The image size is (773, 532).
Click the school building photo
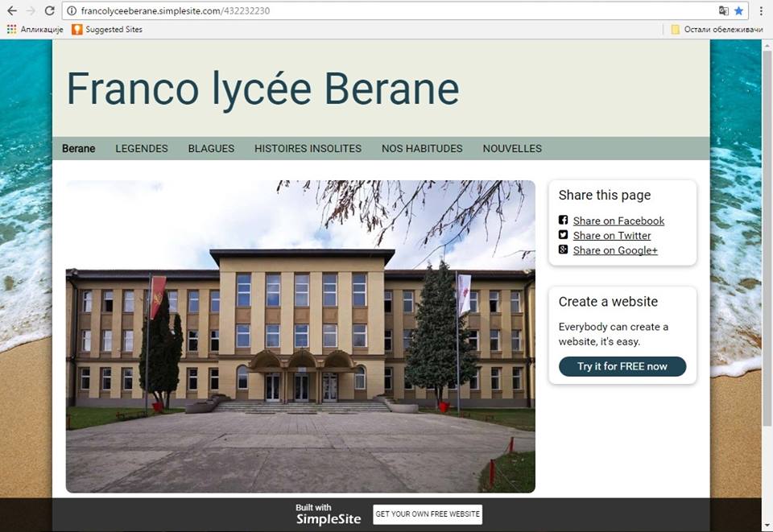[300, 336]
